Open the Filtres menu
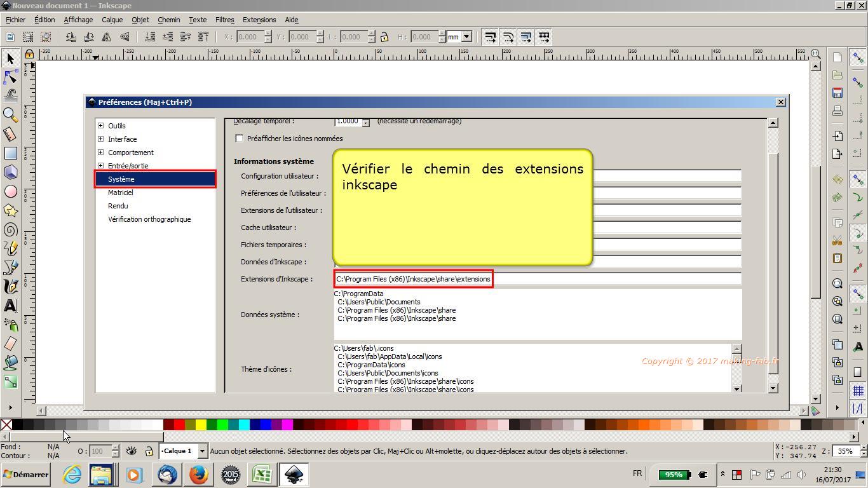Screen dimensions: 868x488 224,20
